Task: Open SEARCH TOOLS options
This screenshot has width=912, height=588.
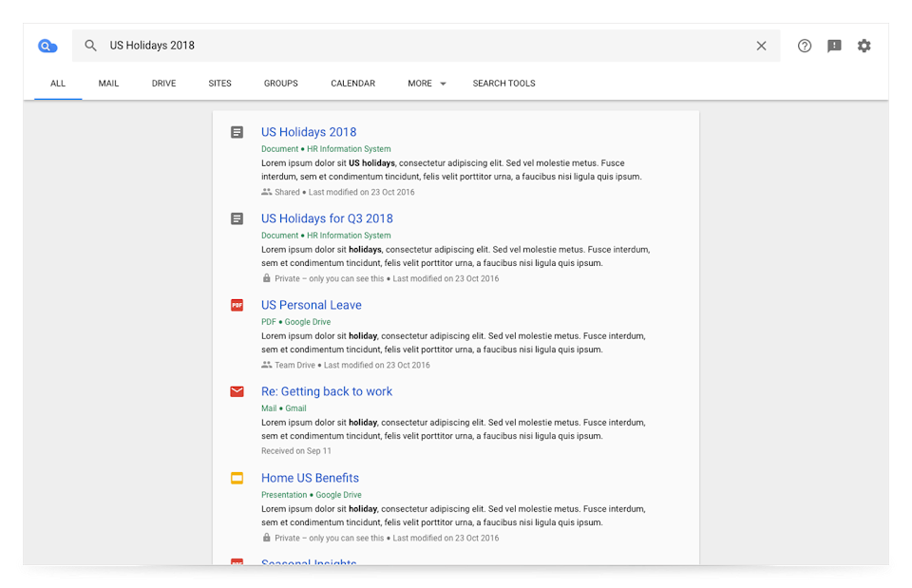Action: pos(503,84)
